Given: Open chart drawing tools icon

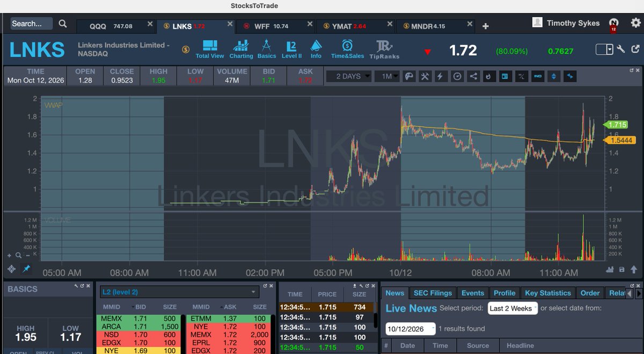Looking at the screenshot, I should point(425,76).
